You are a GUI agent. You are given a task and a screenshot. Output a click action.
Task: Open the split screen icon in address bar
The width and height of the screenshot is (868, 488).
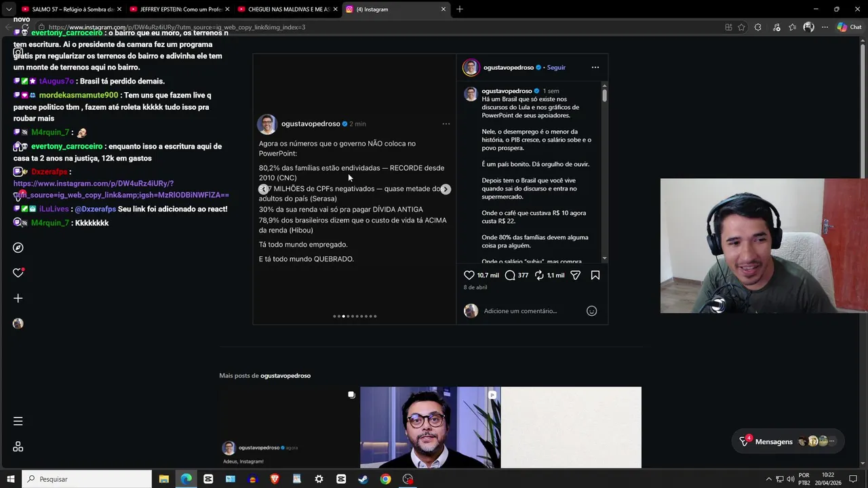[x=728, y=27]
